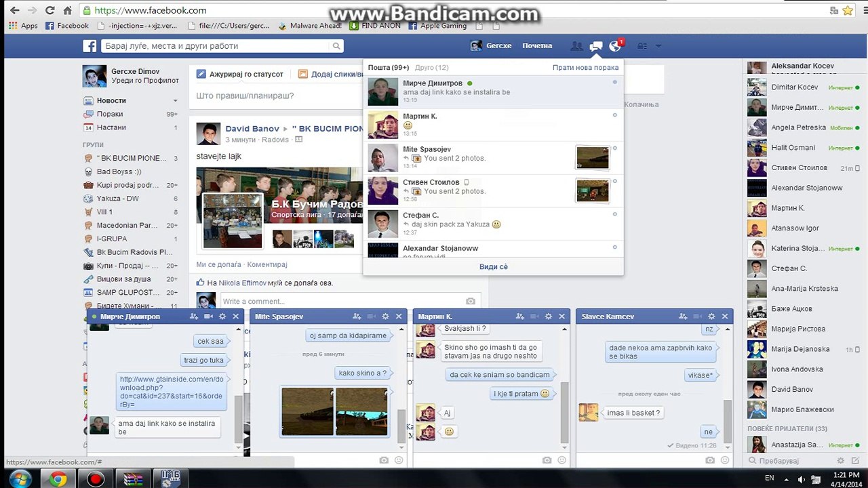
Task: Click the Прати нова порака link
Action: (586, 68)
